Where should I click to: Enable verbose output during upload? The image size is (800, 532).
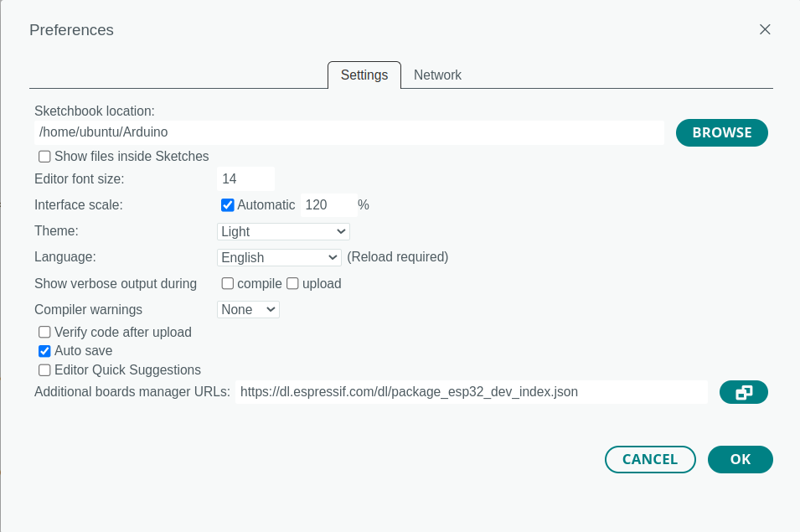(x=292, y=284)
